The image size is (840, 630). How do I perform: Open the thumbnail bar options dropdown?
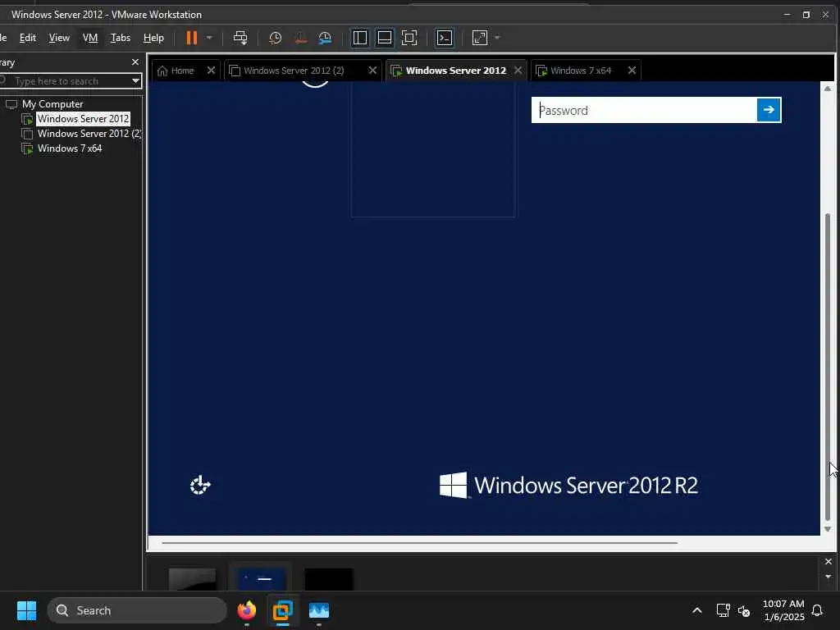829,577
